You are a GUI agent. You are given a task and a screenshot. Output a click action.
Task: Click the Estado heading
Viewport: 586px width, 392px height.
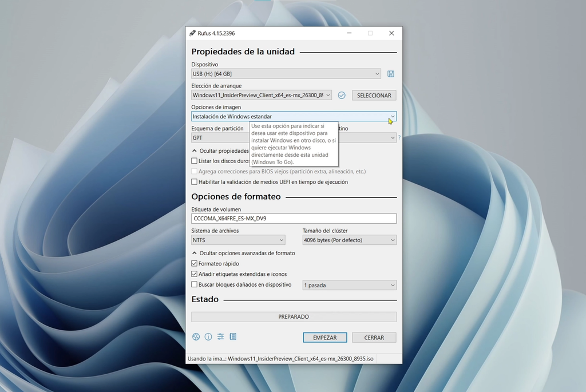(x=205, y=299)
